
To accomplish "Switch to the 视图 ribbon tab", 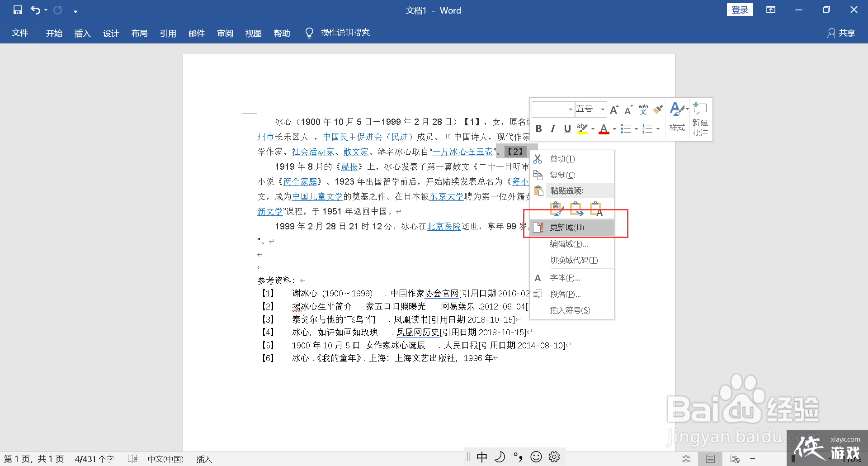I will pos(253,33).
